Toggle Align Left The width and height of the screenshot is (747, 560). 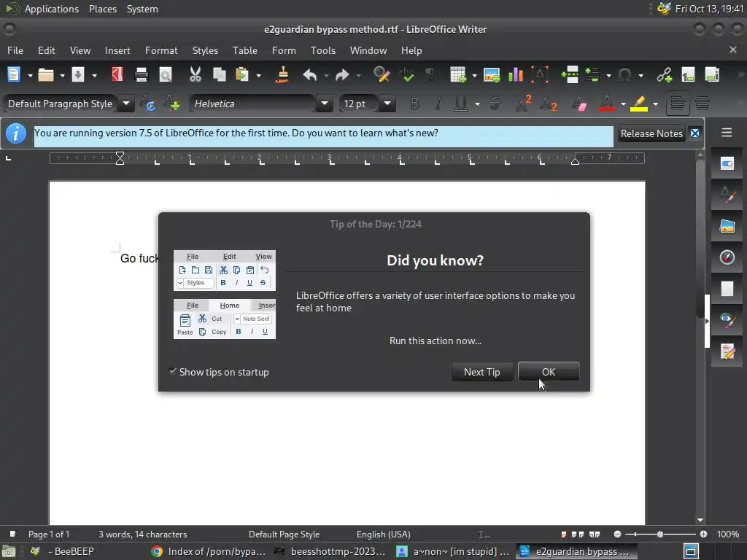(678, 104)
